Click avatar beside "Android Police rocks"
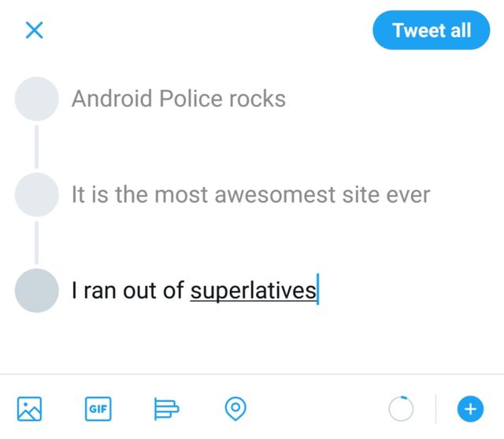Screen dimensions: 504x439 37,99
